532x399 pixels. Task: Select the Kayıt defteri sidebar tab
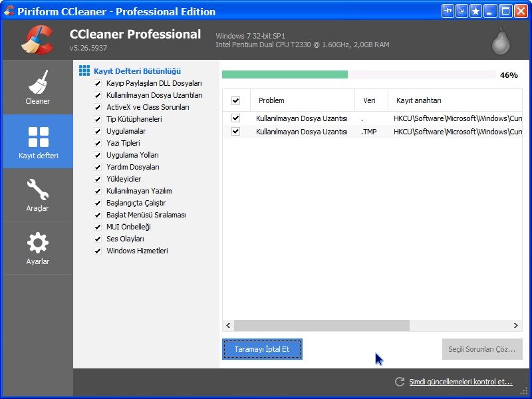(38, 142)
